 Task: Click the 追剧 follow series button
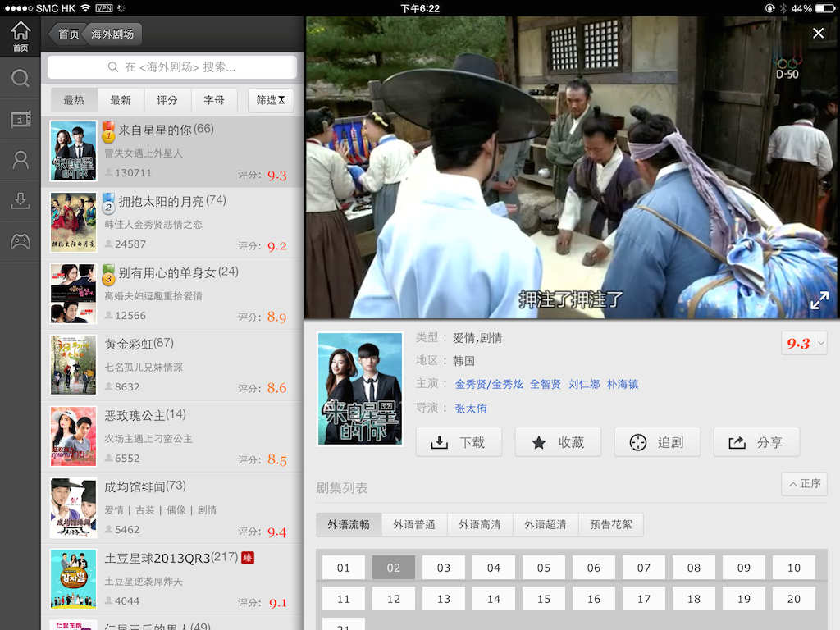coord(657,442)
